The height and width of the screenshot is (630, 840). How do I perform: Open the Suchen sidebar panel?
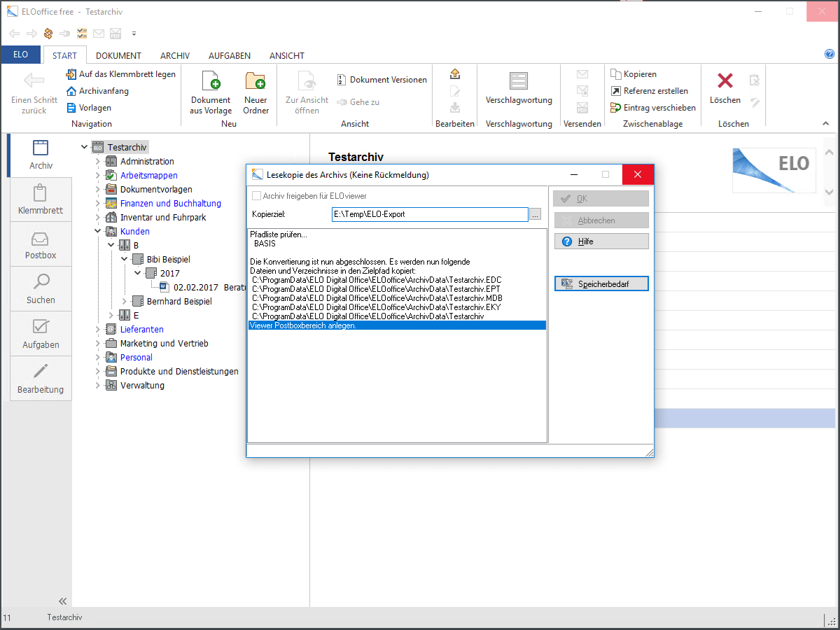click(x=41, y=289)
